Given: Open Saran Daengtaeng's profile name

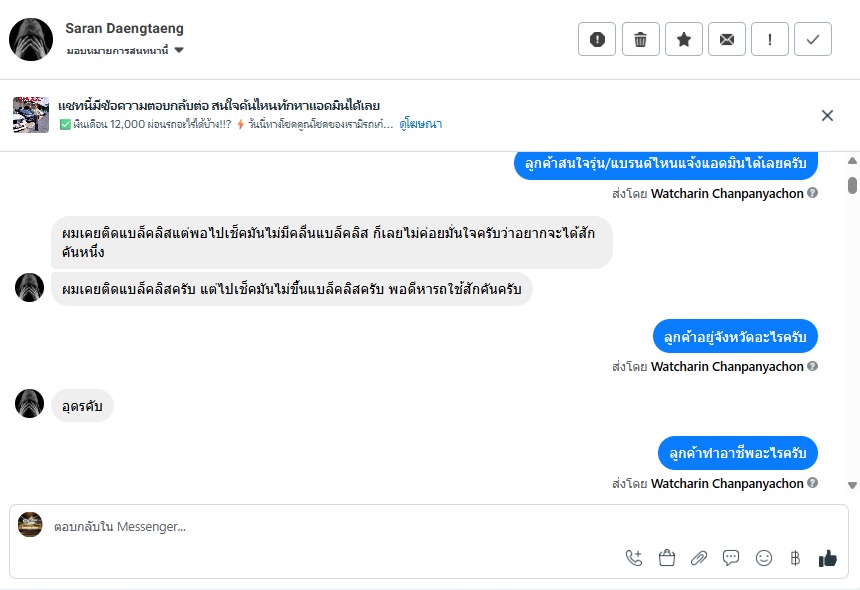Looking at the screenshot, I should tap(124, 29).
